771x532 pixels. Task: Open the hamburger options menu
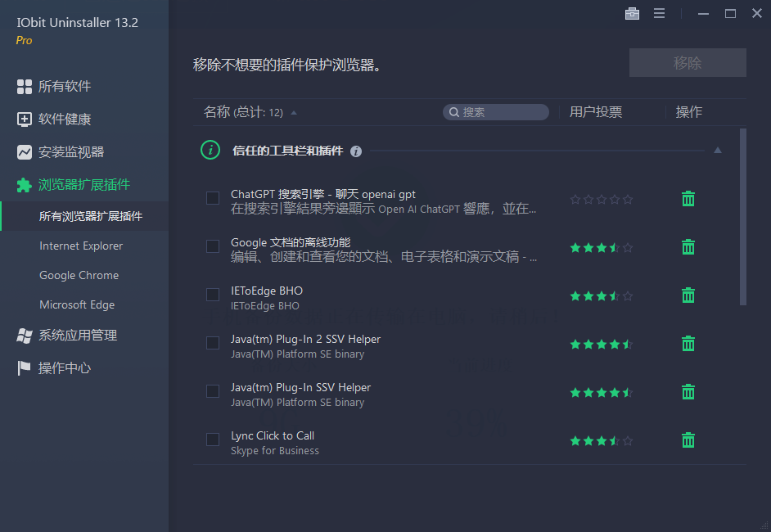click(659, 13)
